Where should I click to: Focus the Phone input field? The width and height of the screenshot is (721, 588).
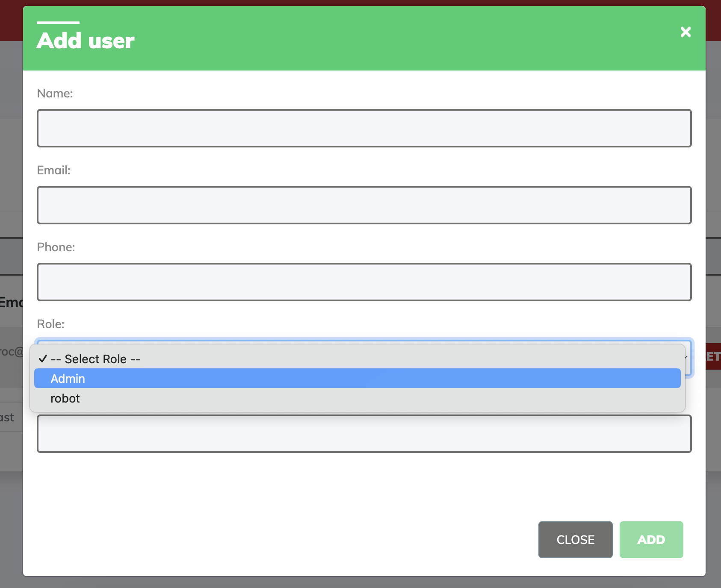(x=363, y=282)
